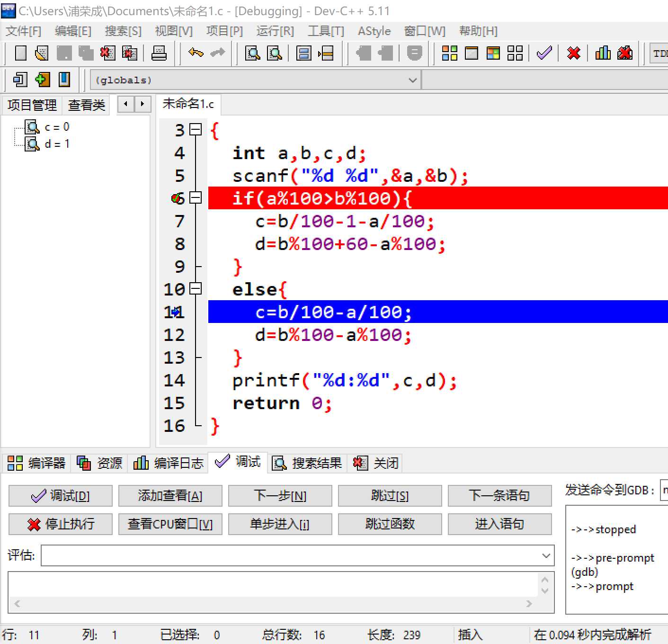The width and height of the screenshot is (668, 644).
Task: Redo using the grey forward arrow icon
Action: (217, 53)
